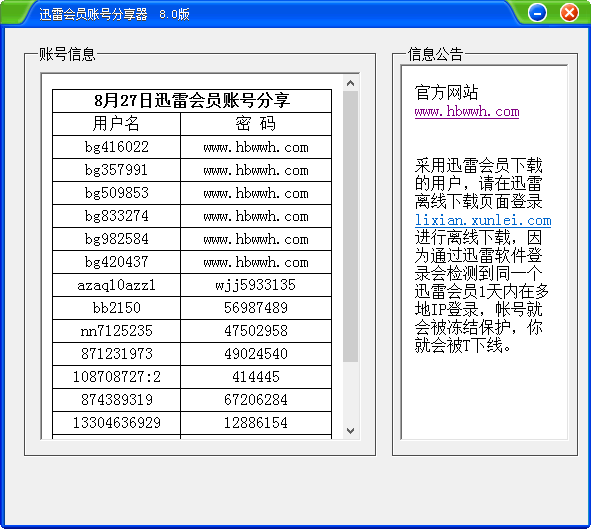The image size is (591, 529).
Task: Click the 密 码 column header
Action: (256, 124)
